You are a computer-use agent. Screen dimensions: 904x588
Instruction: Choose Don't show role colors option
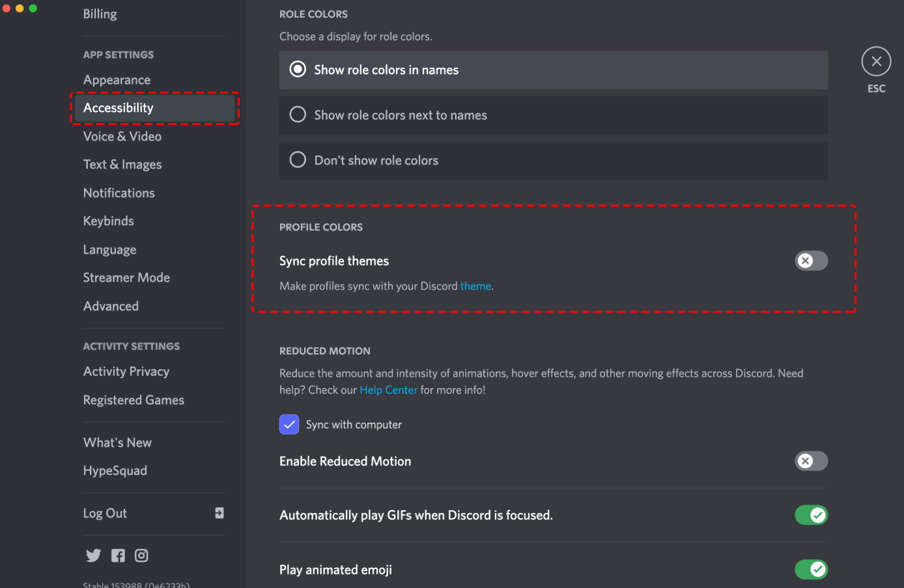click(298, 160)
